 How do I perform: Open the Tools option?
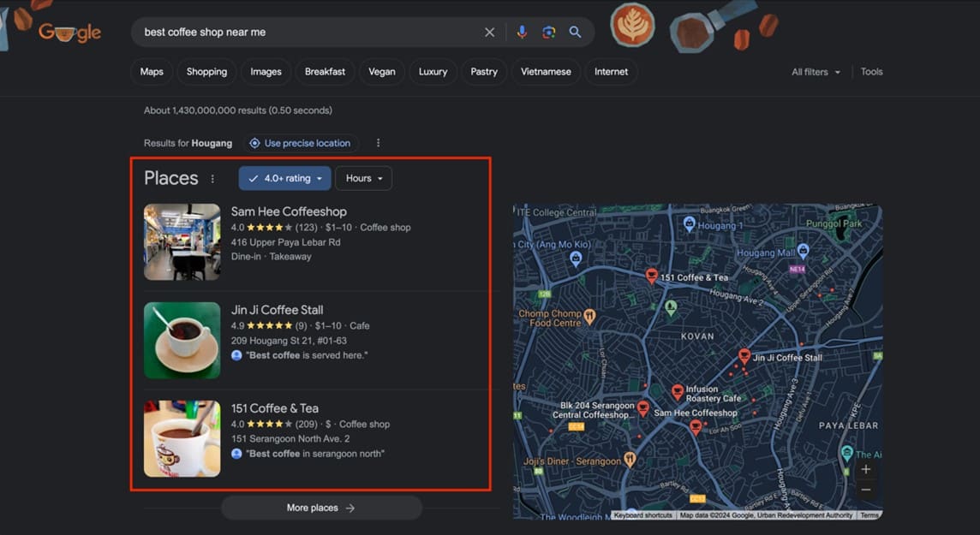(x=871, y=72)
